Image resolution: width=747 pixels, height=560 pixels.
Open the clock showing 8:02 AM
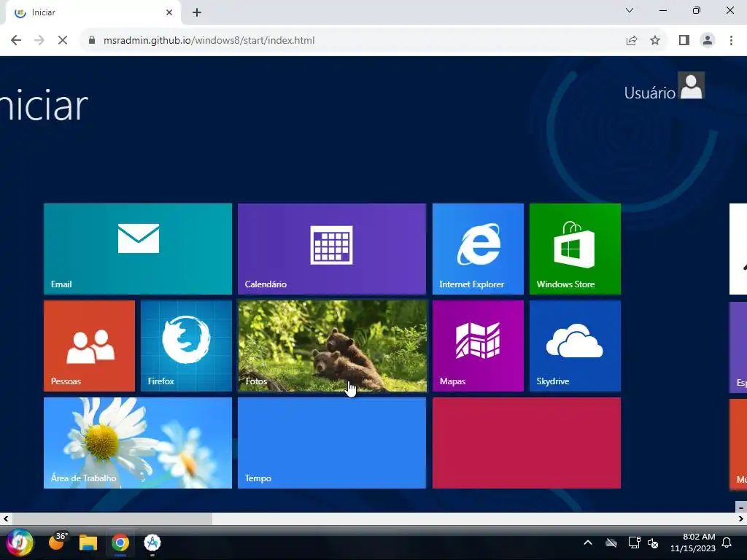click(x=693, y=542)
